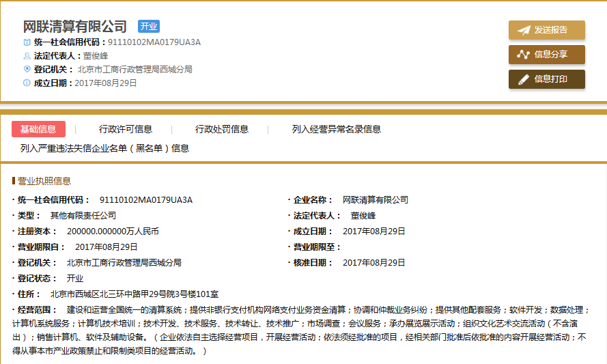Image resolution: width=607 pixels, height=364 pixels.
Task: Click the 营业执照信息 section heading
Action: pyautogui.click(x=44, y=181)
